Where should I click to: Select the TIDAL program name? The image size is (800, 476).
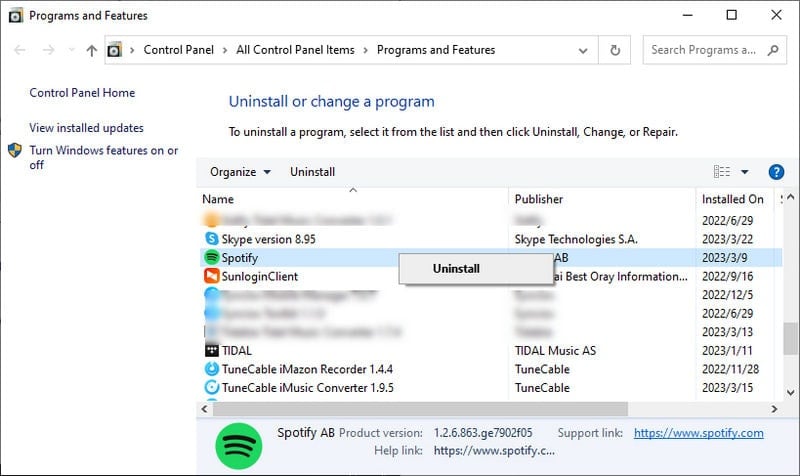pos(237,350)
